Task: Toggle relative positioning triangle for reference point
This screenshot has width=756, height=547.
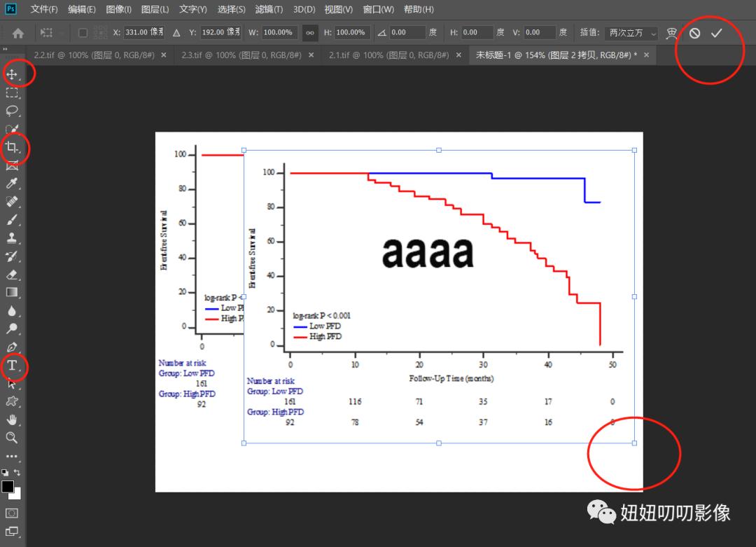Action: point(176,33)
